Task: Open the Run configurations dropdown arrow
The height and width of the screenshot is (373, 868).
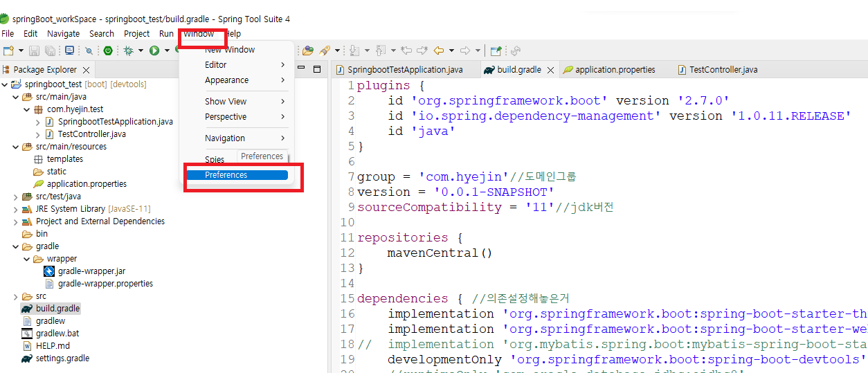Action: click(x=167, y=51)
